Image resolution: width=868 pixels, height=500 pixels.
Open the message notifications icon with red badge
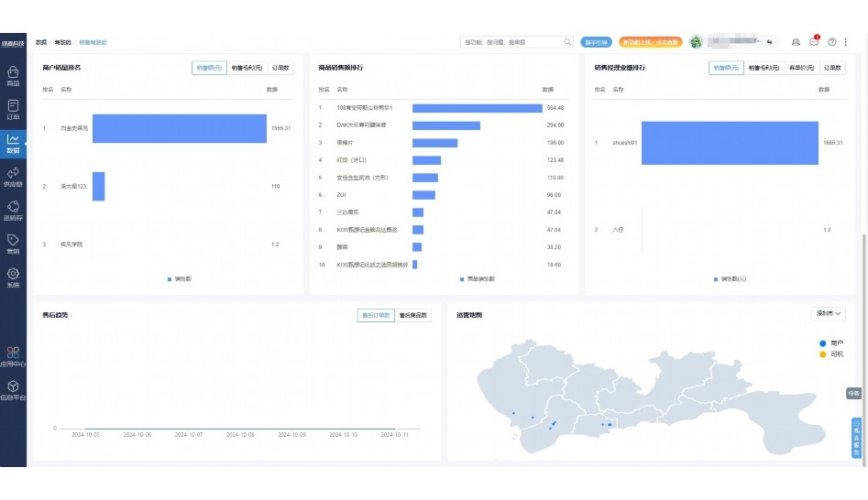coord(814,42)
